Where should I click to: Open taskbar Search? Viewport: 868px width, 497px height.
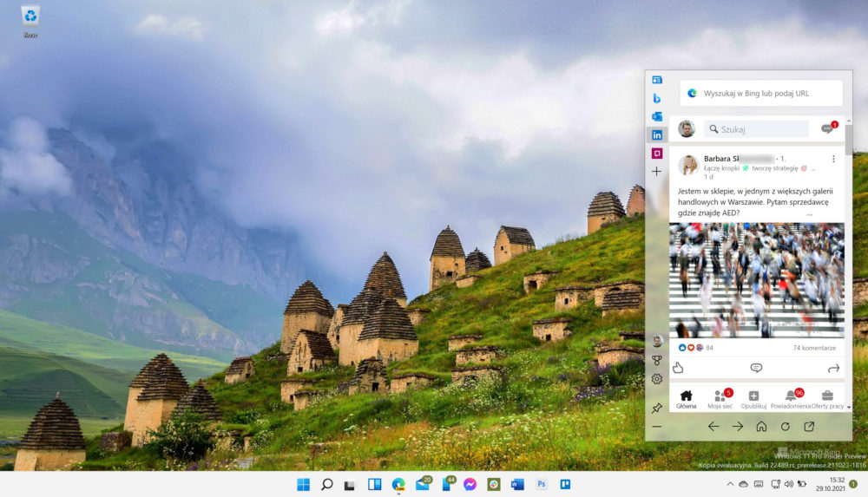pyautogui.click(x=326, y=484)
